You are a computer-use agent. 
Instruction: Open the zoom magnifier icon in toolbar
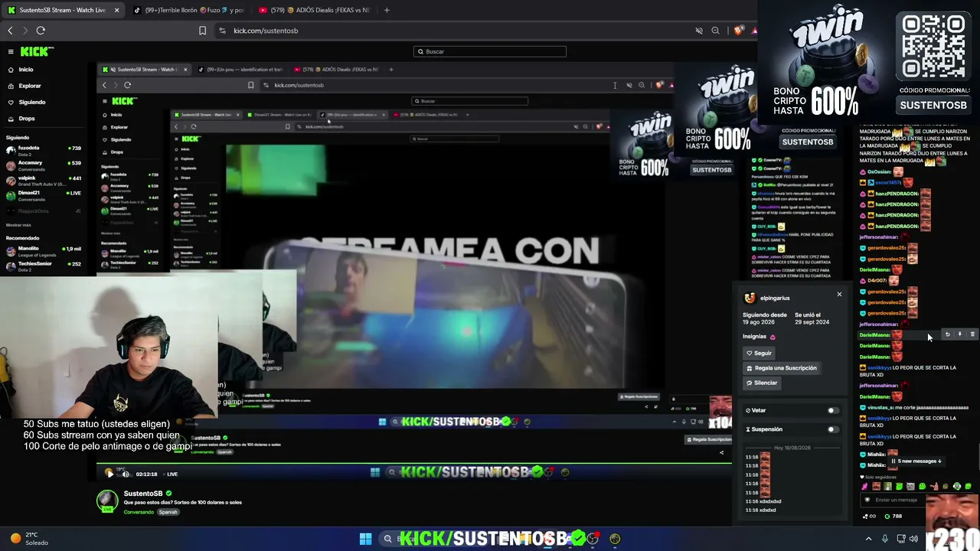coord(715,31)
